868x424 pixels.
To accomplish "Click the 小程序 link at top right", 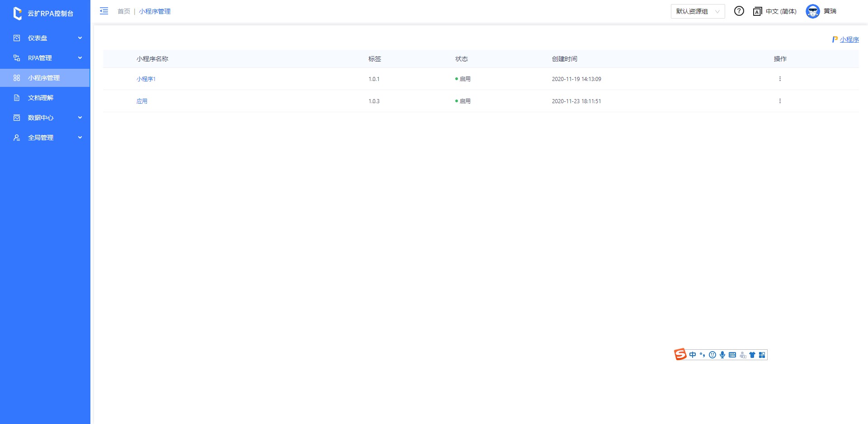I will point(849,39).
